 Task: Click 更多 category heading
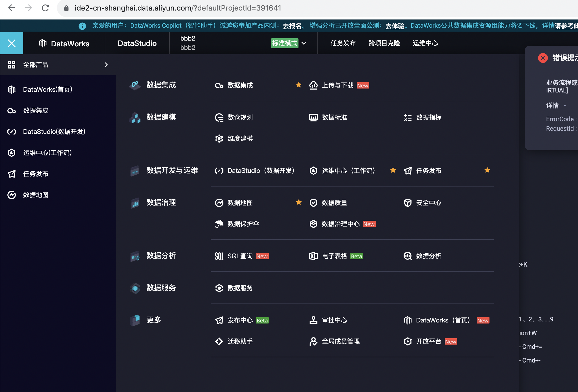tap(154, 320)
